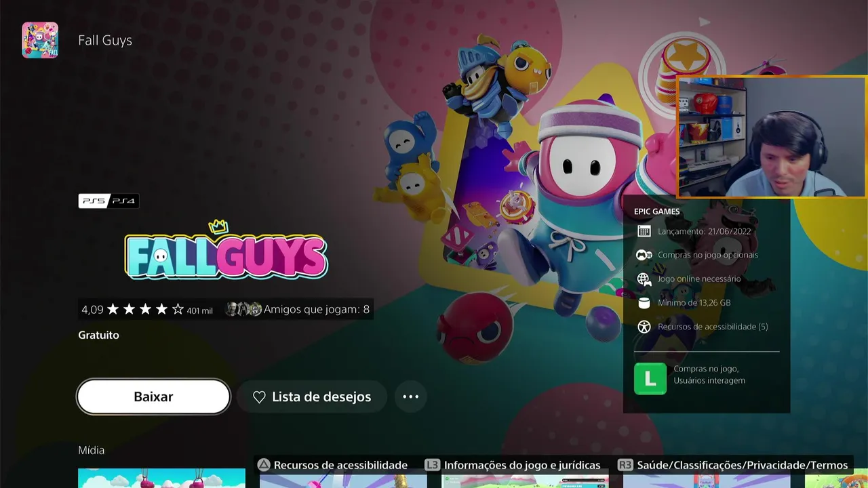Click the Fall Guys title text

[x=105, y=40]
